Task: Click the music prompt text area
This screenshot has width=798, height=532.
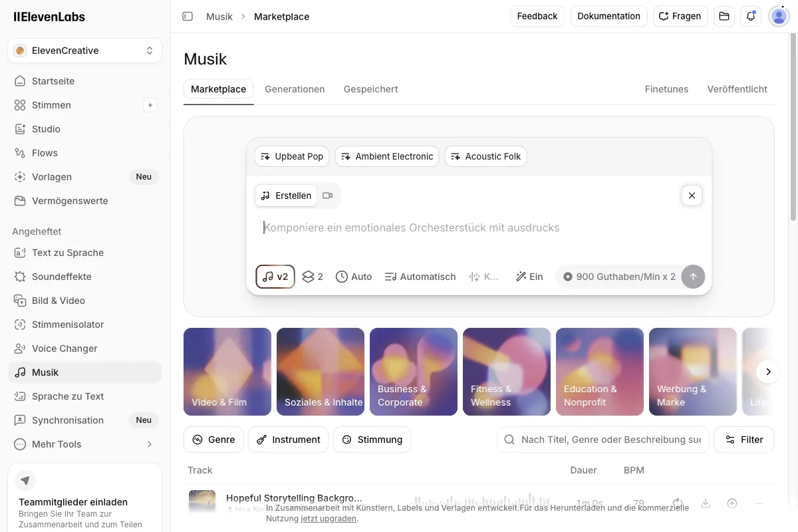Action: tap(479, 227)
